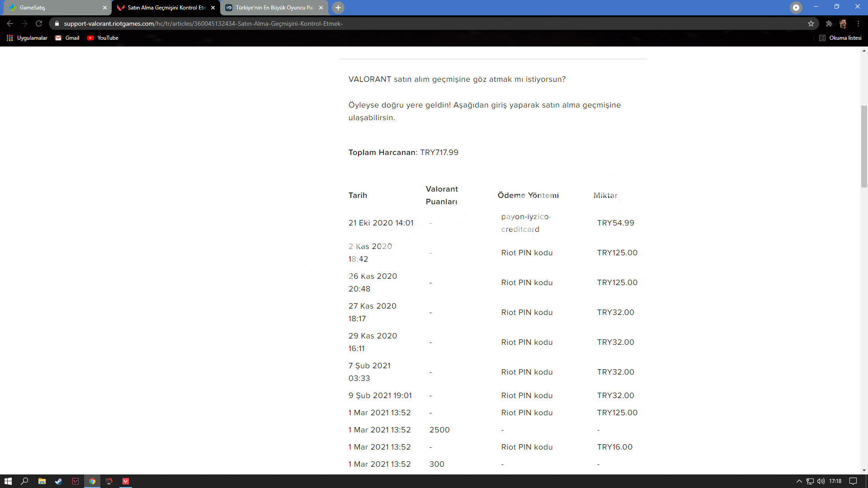Click the Ödeme Yöntemi column header

pyautogui.click(x=528, y=195)
